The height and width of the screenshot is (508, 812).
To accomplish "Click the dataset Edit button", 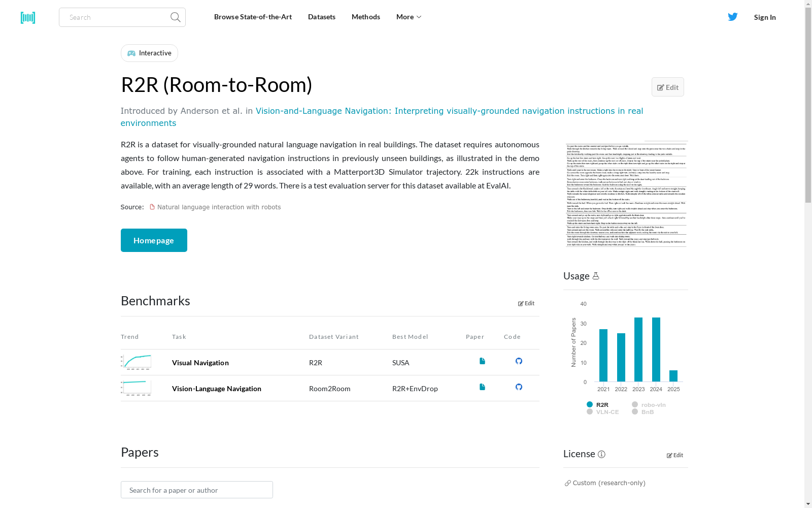I will coord(668,87).
